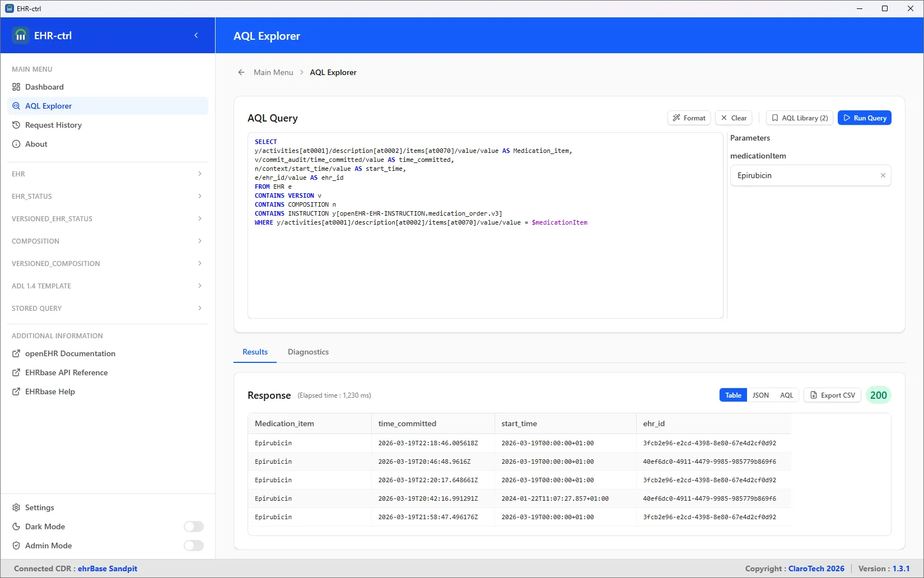924x578 pixels.
Task: Click the Admin Mode shield icon
Action: point(16,546)
